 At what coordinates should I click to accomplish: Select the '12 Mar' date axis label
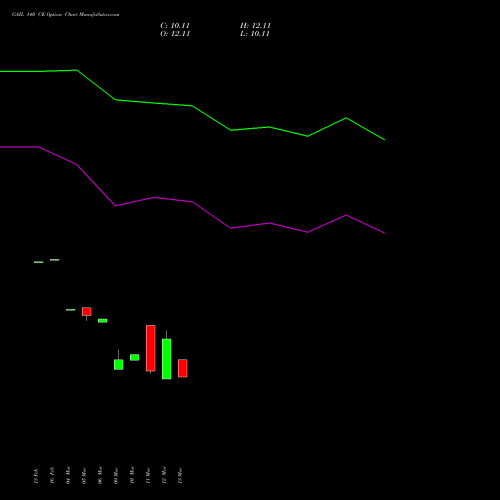[x=164, y=475]
